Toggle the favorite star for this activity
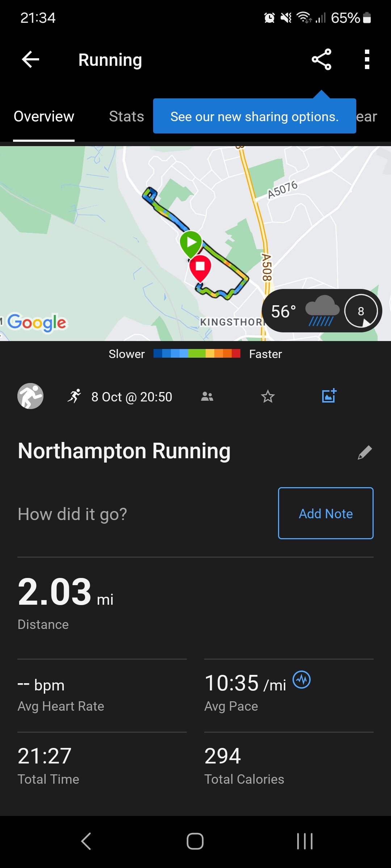The image size is (391, 868). coord(268,397)
